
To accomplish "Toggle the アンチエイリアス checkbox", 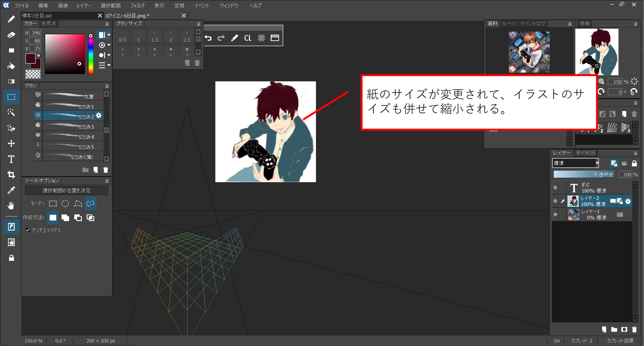I will [x=28, y=230].
